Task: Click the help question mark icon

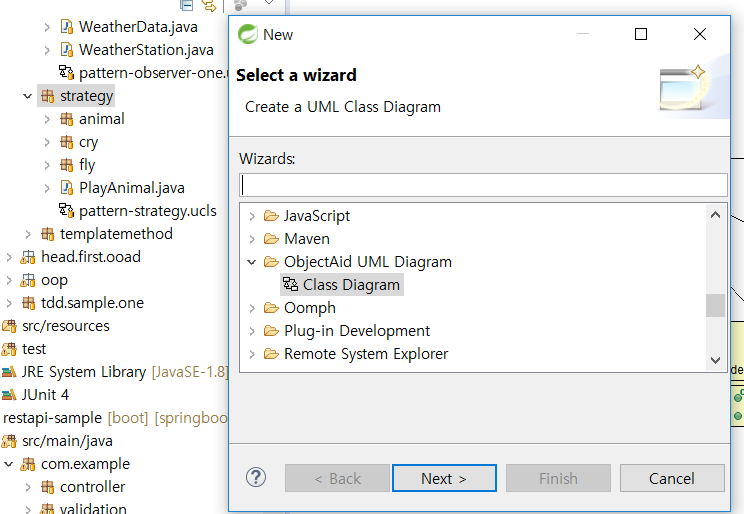Action: coord(256,477)
